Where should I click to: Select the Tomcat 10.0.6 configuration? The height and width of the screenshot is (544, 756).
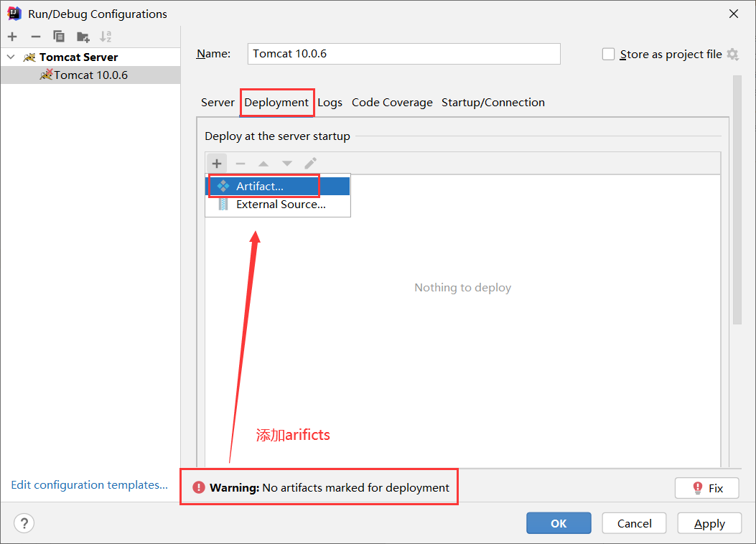(x=90, y=75)
